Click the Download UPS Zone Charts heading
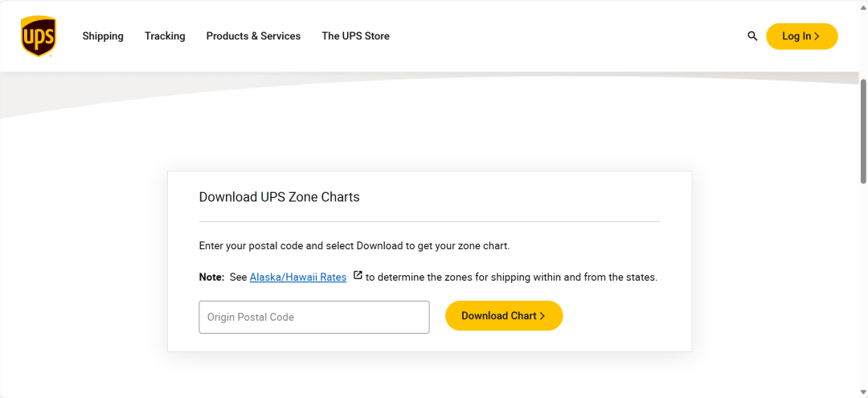 [279, 197]
